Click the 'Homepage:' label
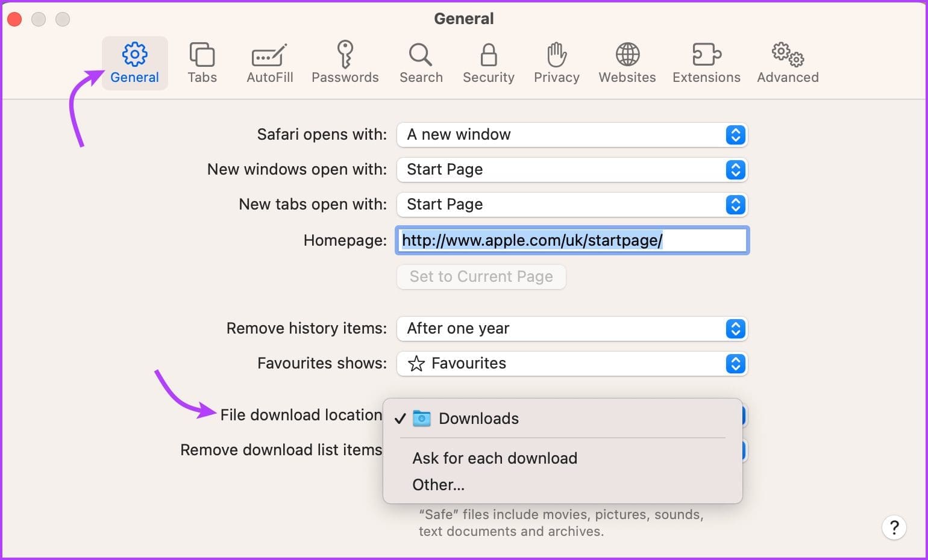This screenshot has width=928, height=560. click(x=345, y=240)
